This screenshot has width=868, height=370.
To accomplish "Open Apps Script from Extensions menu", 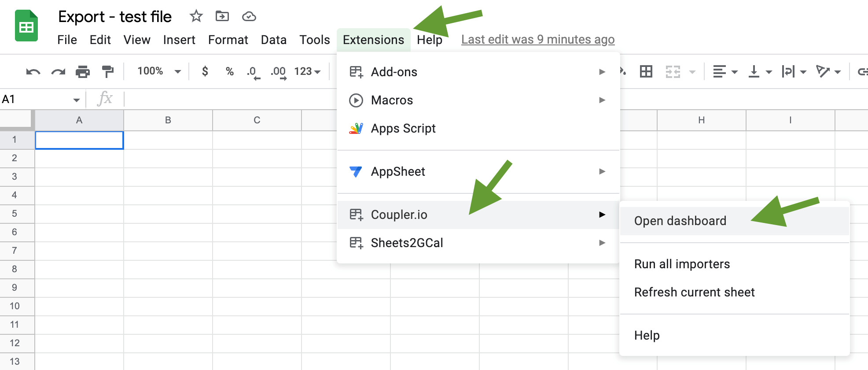I will [478, 128].
